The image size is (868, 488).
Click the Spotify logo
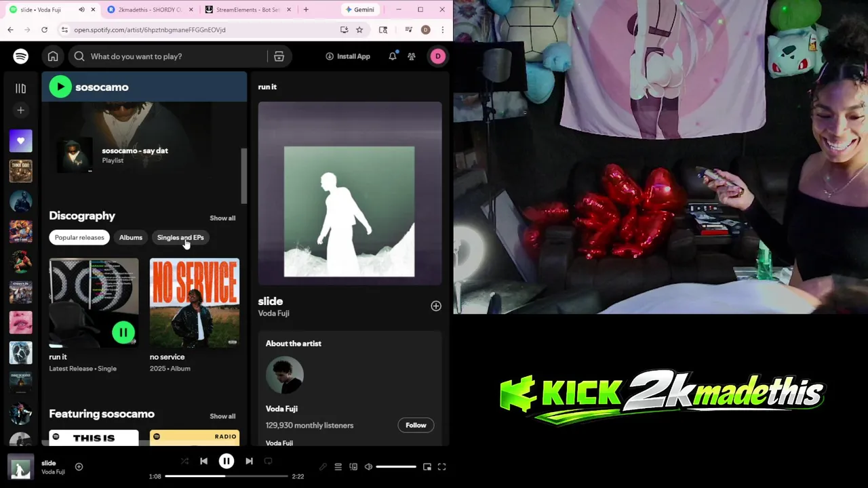click(20, 56)
